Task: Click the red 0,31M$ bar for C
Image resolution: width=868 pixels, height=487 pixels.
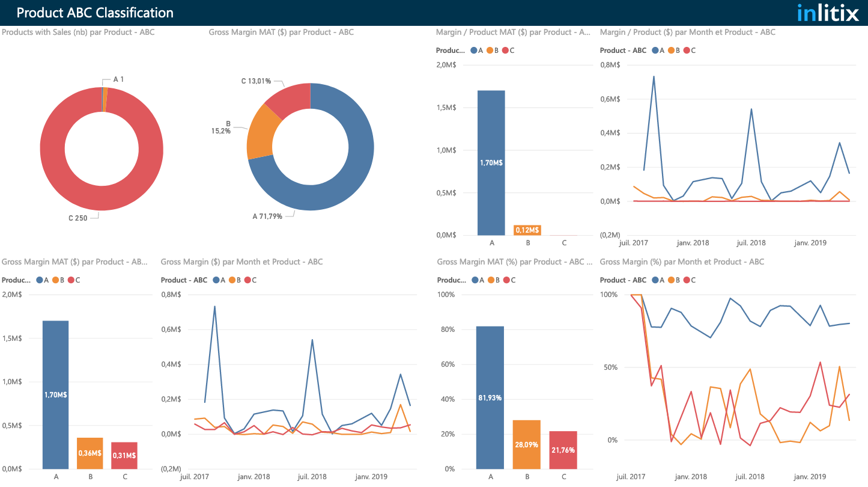Action: [124, 456]
